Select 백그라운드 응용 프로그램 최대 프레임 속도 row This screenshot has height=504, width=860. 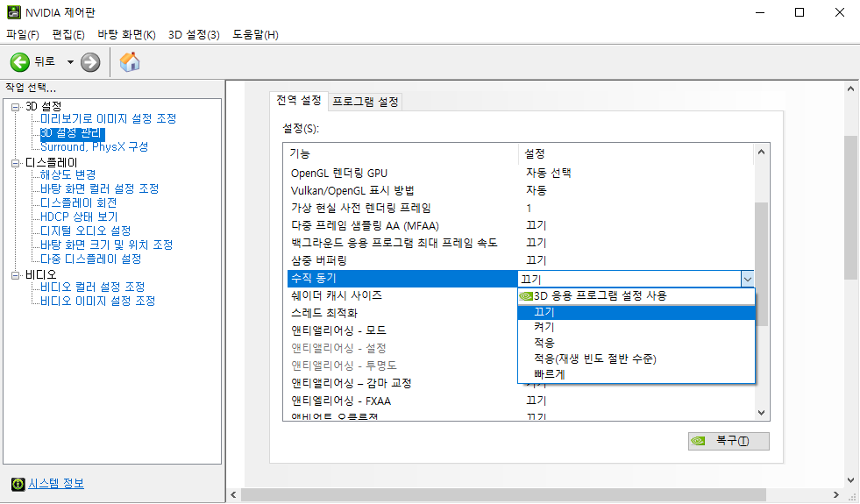(521, 243)
